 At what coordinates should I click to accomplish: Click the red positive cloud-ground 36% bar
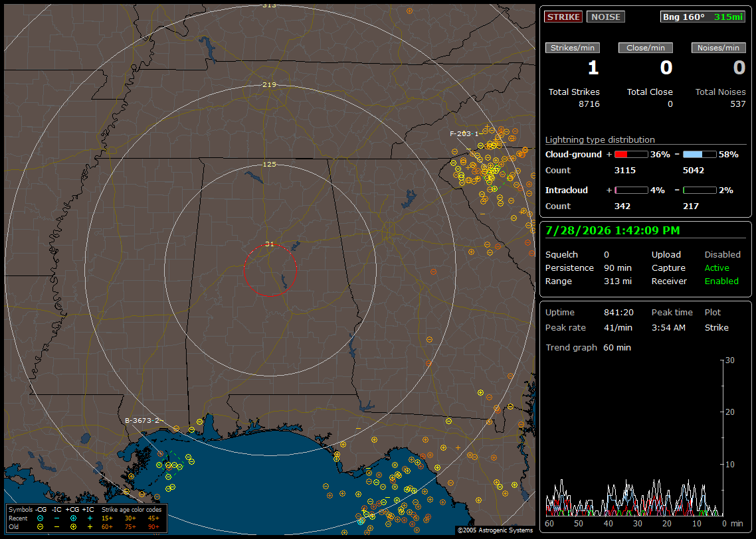pyautogui.click(x=631, y=155)
